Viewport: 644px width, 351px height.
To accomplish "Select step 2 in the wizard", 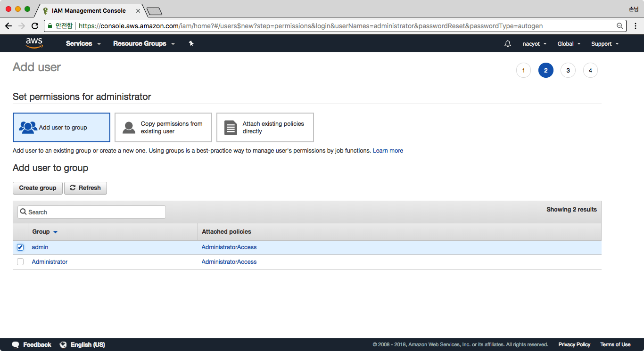I will point(546,71).
